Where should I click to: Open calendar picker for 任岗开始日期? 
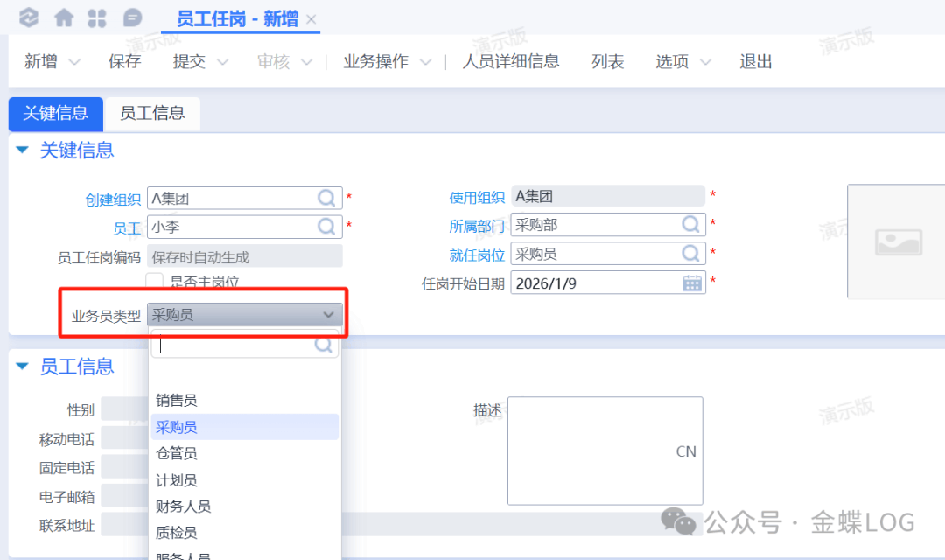coord(692,283)
